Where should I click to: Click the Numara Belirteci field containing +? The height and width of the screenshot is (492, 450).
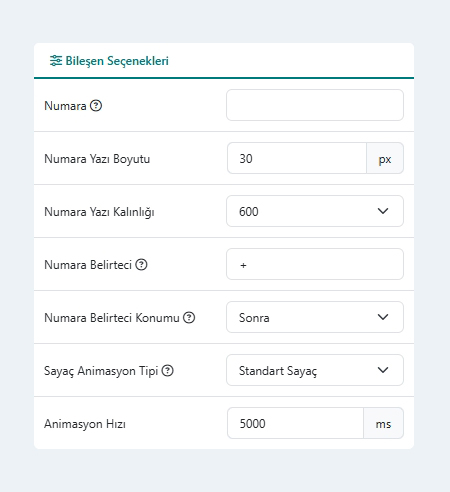315,264
